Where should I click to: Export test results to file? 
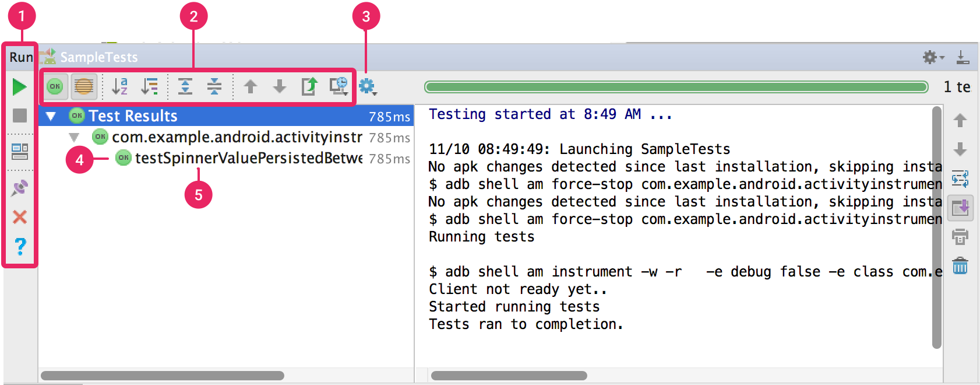(309, 86)
